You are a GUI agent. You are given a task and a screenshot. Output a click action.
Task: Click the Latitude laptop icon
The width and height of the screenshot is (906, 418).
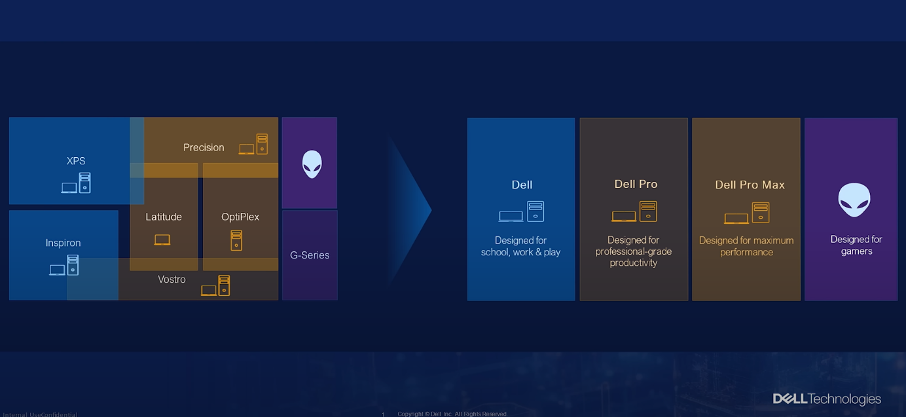point(162,239)
